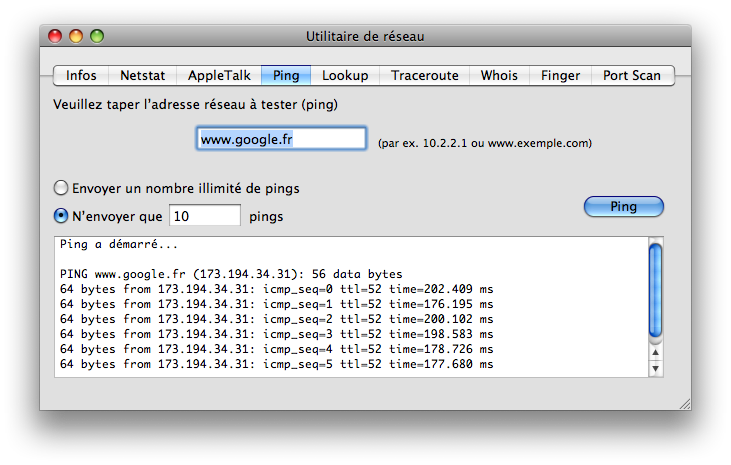
Task: Switch to the Whois tab
Action: 499,76
